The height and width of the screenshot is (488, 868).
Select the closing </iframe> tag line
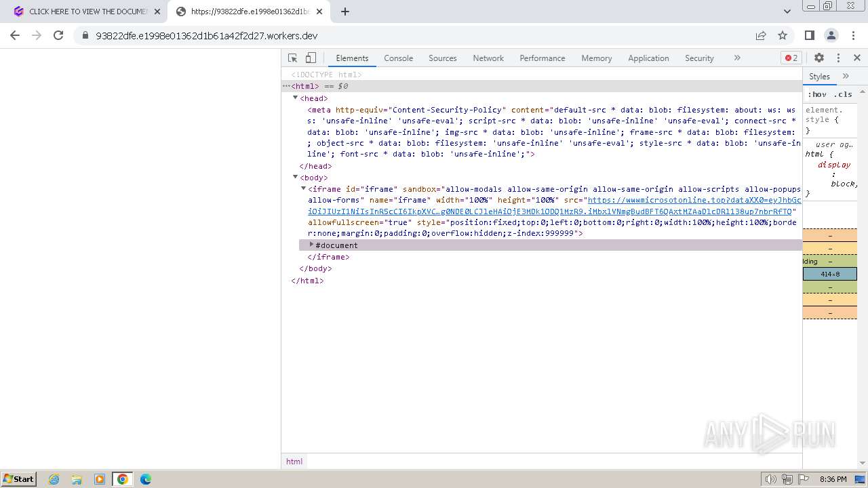point(329,257)
